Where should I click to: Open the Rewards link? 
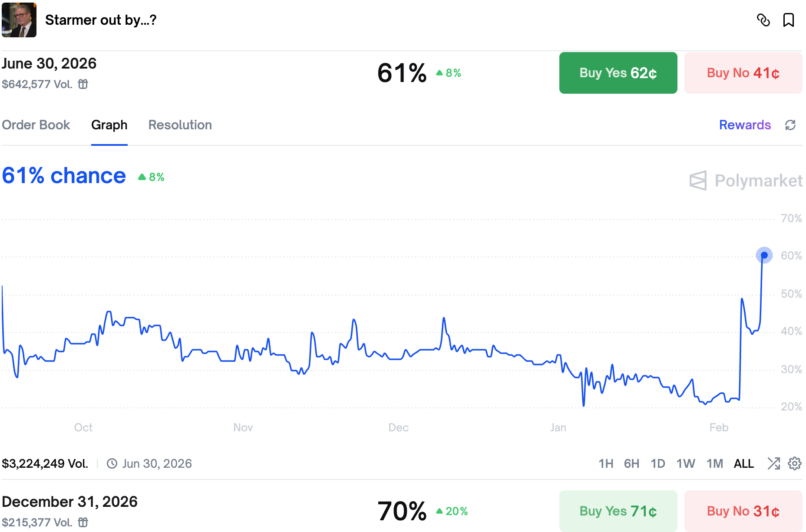(744, 125)
